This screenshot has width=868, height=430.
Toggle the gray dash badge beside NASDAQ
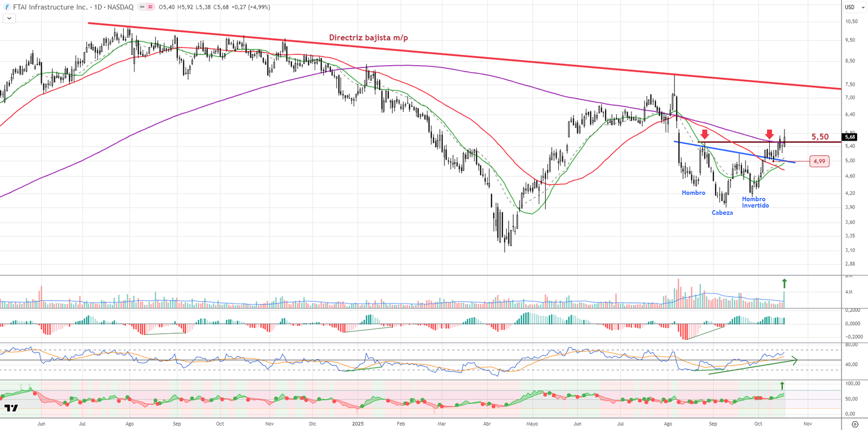coord(142,7)
